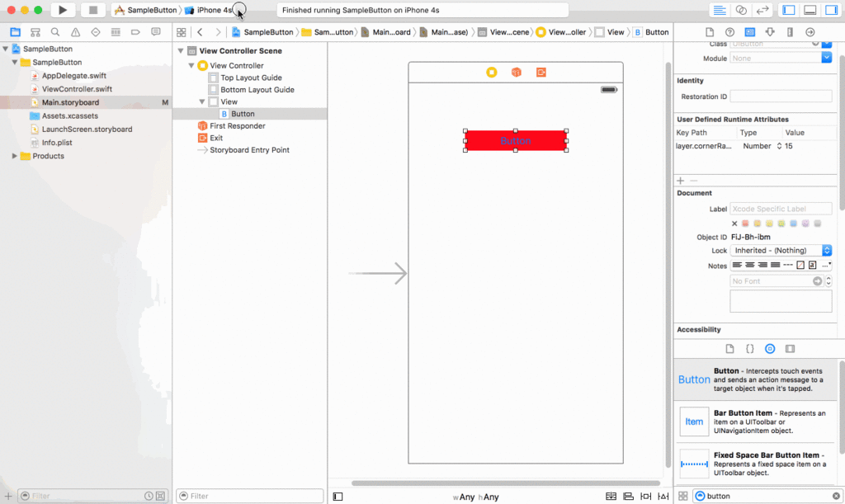Screen dimensions: 845x504
Task: Click the Restoration ID field
Action: [781, 97]
